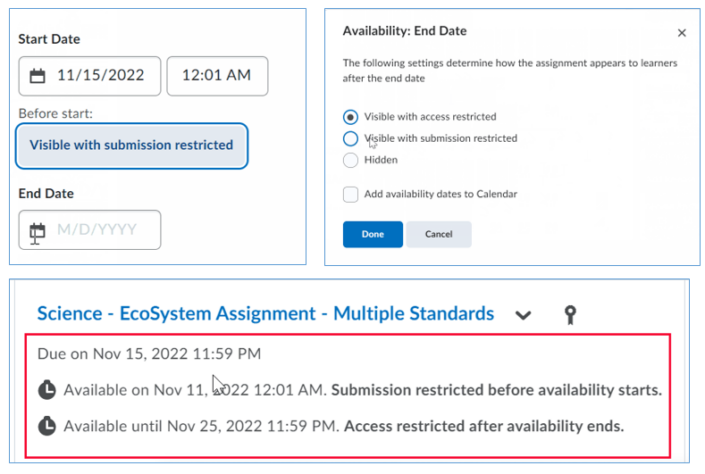The image size is (705, 474).
Task: Choose Visible with submission restricted radio
Action: tap(350, 138)
